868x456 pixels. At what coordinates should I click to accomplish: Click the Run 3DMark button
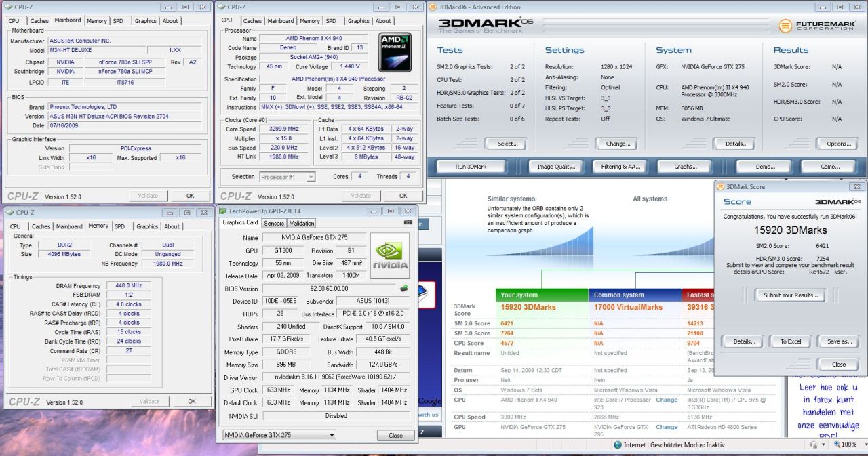pyautogui.click(x=471, y=167)
